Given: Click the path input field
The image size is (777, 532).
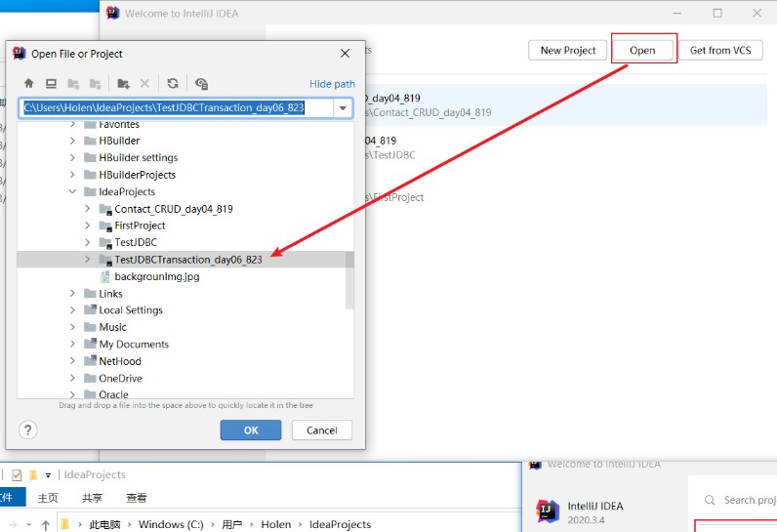Looking at the screenshot, I should click(x=177, y=108).
